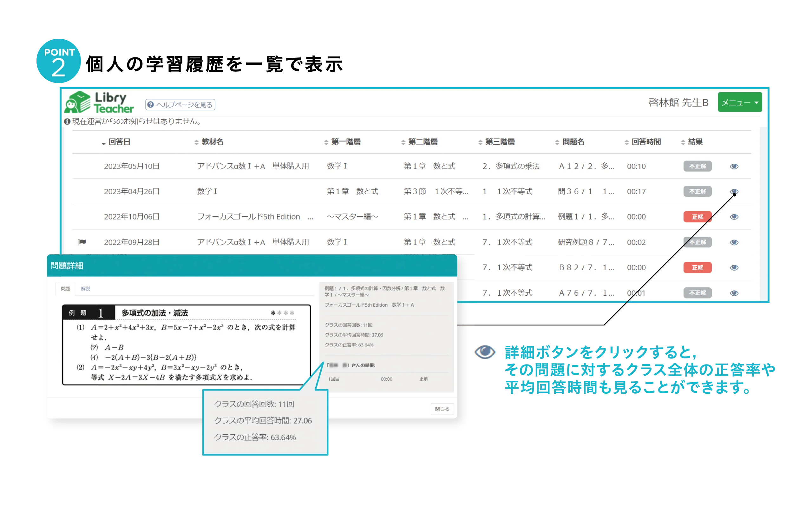Click the info icon beside notice text

68,121
